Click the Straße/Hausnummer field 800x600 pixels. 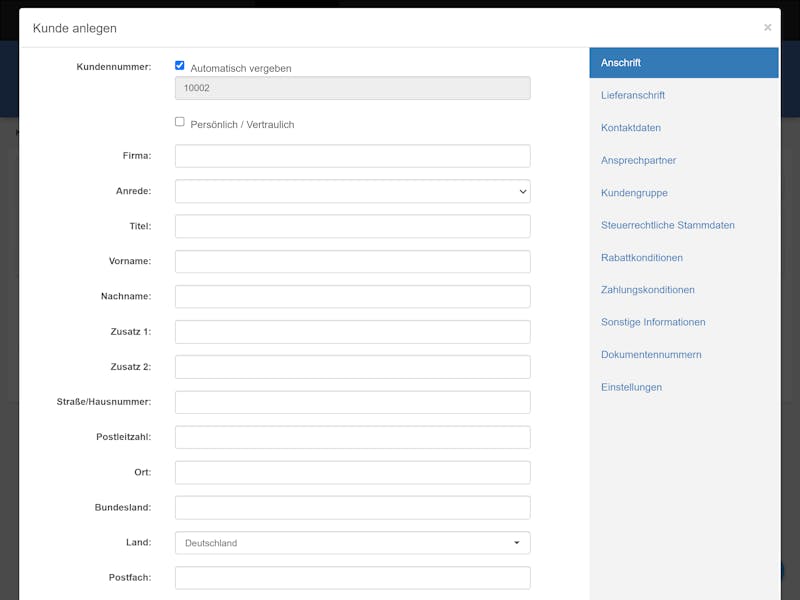353,402
